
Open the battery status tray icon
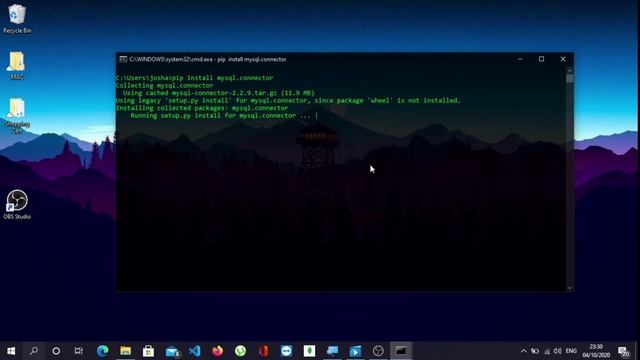(535, 351)
